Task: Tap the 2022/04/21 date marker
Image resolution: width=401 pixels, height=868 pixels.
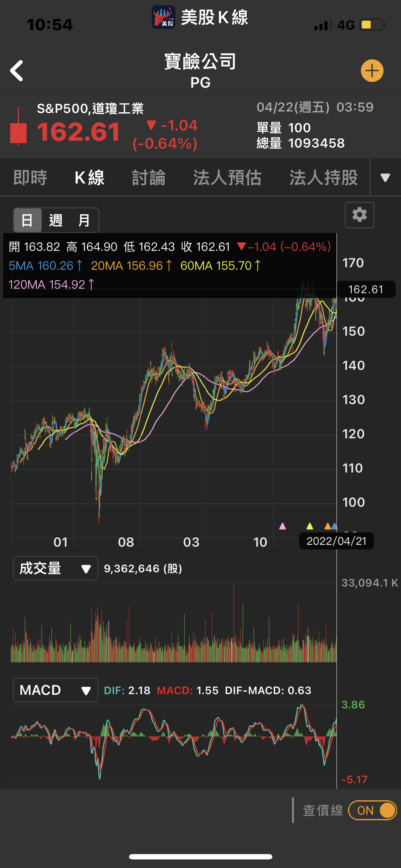Action: [336, 541]
